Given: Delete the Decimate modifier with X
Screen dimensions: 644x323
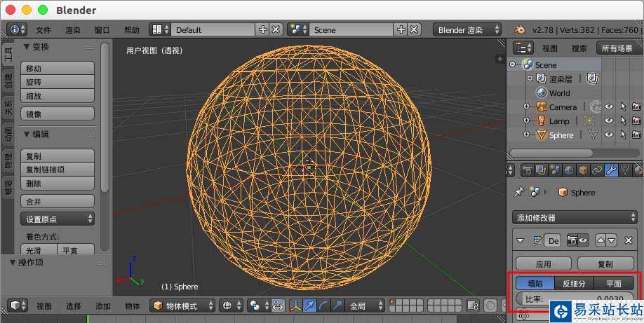Looking at the screenshot, I should tap(628, 240).
